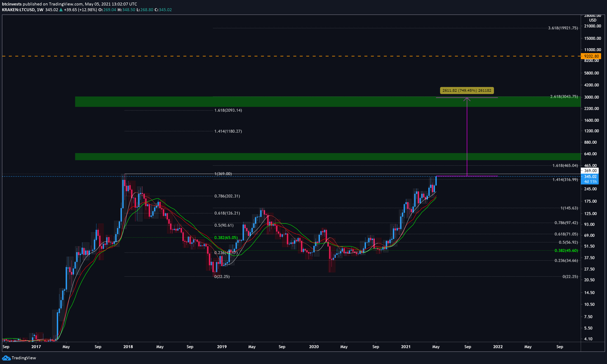Click the green 0.382(65.05) Fibonacci label
Viewport: 607px width, 364px height.
pyautogui.click(x=226, y=238)
